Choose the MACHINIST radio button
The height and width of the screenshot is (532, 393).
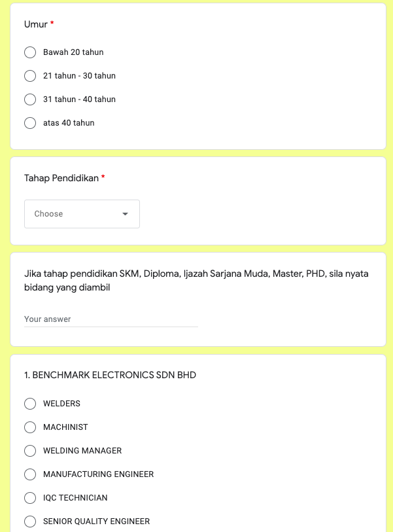point(30,427)
